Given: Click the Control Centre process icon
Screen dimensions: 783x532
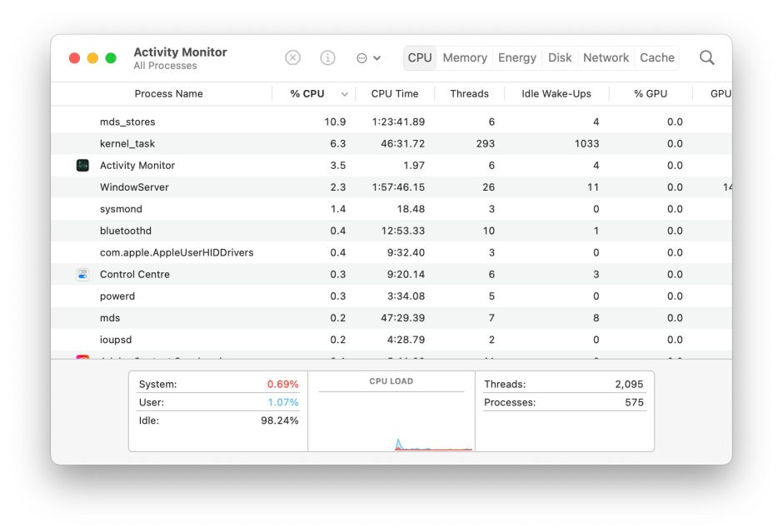Looking at the screenshot, I should pyautogui.click(x=82, y=275).
